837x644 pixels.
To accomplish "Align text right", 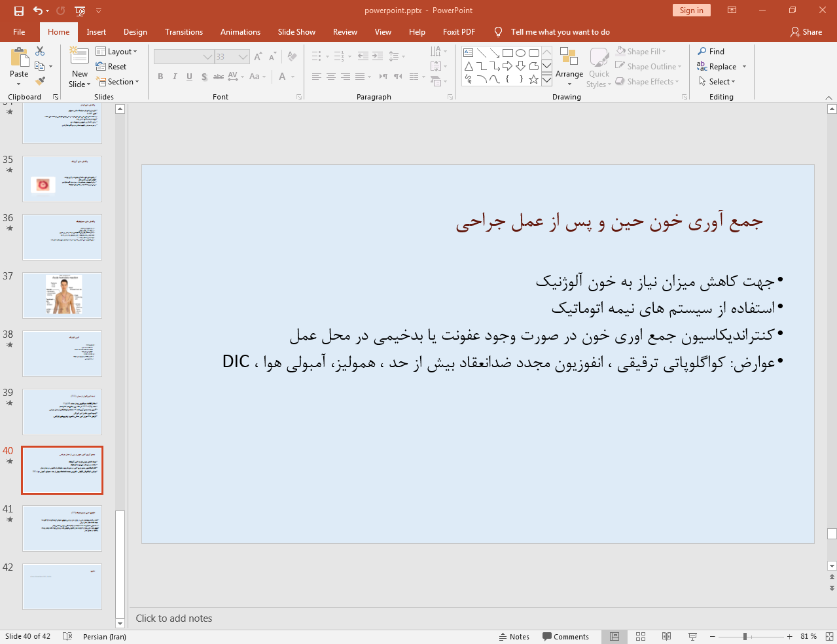I will (x=346, y=77).
